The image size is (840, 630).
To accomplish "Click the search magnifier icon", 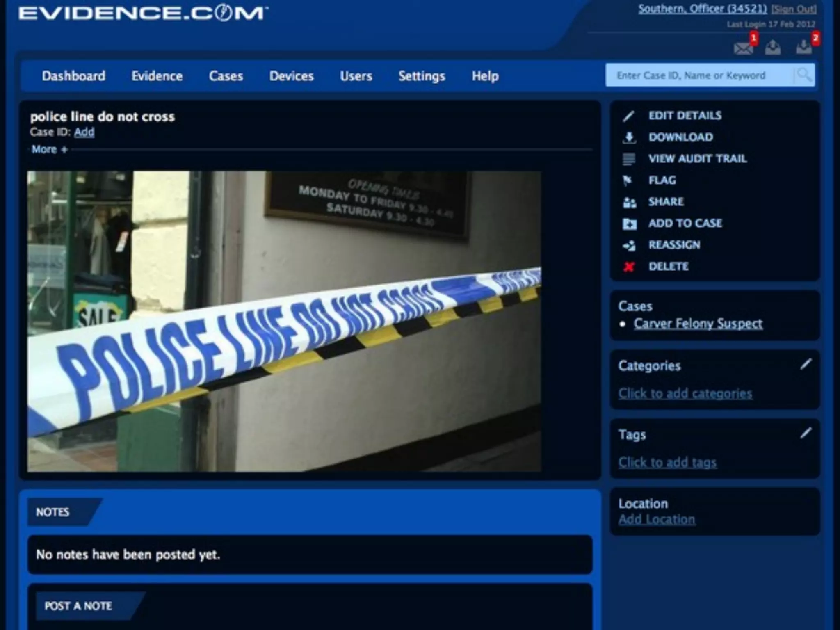I will pyautogui.click(x=803, y=75).
